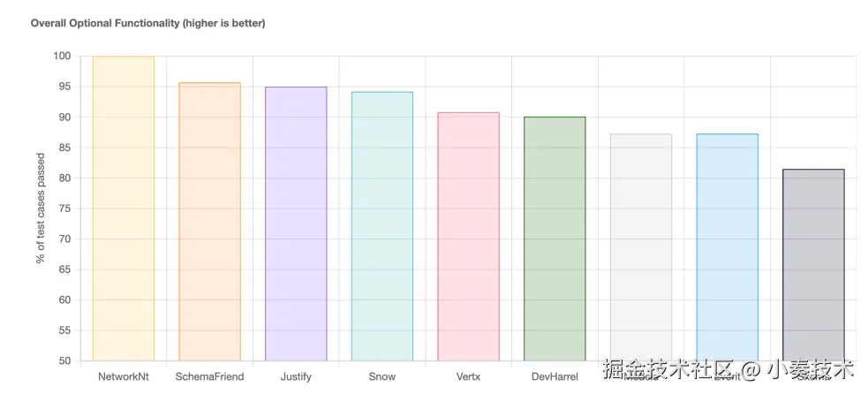
Task: Click the green DevHarrel bar
Action: 555,239
